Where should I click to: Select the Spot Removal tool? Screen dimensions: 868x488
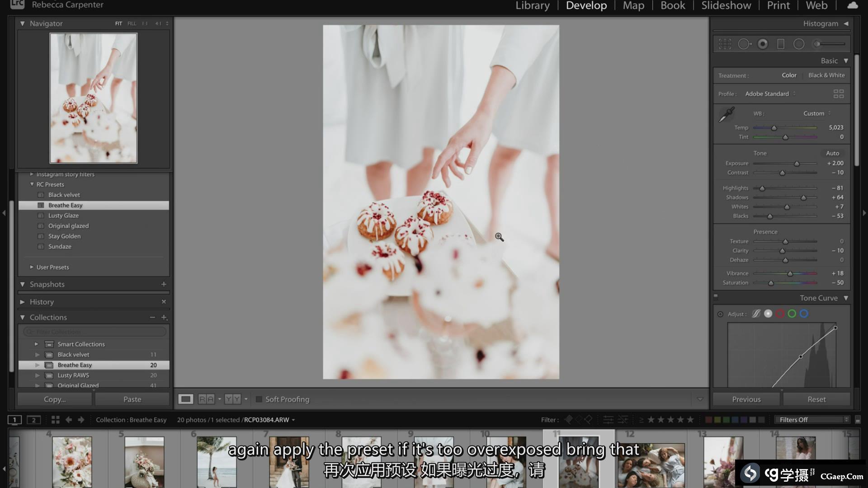point(744,44)
